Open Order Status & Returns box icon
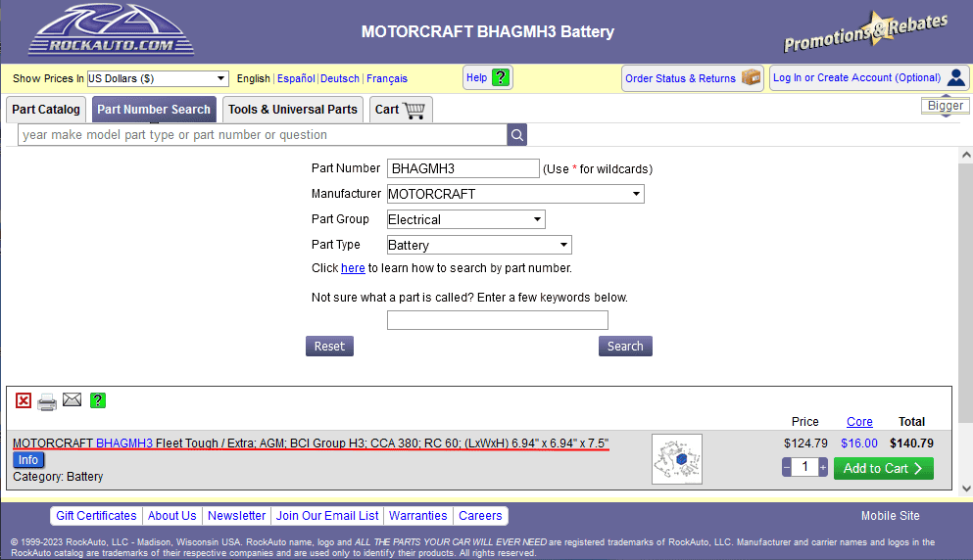 coord(751,78)
